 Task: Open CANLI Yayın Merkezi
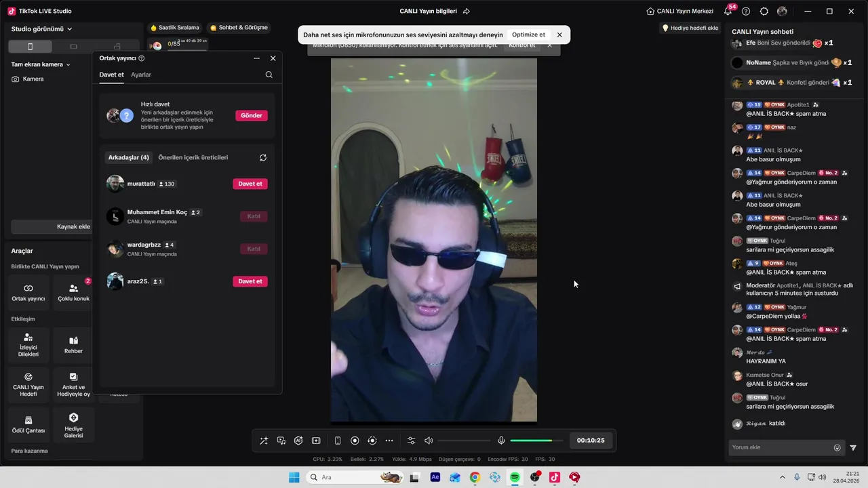tap(680, 12)
